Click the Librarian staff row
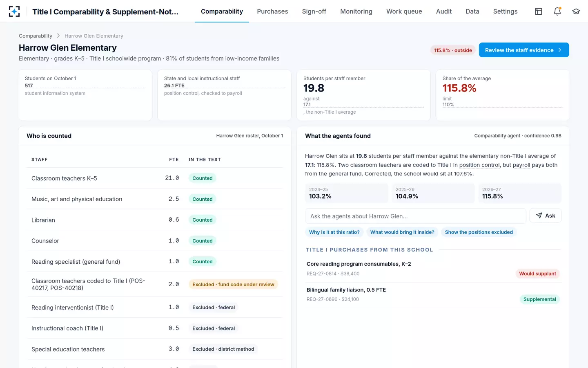This screenshot has width=588, height=368. [x=155, y=220]
